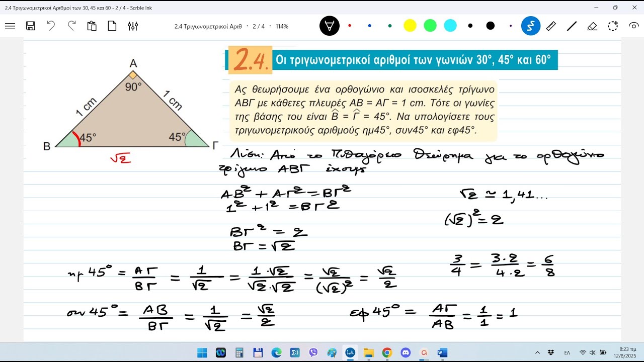The image size is (644, 362).
Task: Pick the small red pen color
Action: pos(350,26)
